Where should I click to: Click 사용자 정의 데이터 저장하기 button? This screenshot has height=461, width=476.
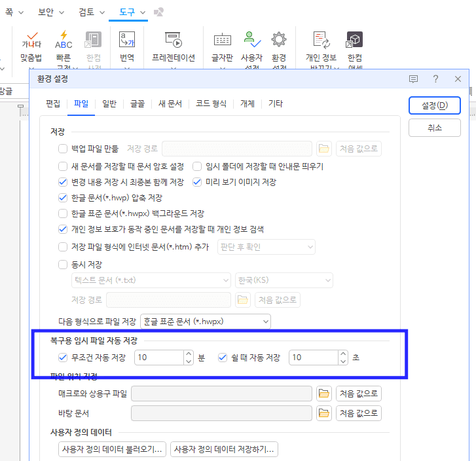tap(224, 449)
